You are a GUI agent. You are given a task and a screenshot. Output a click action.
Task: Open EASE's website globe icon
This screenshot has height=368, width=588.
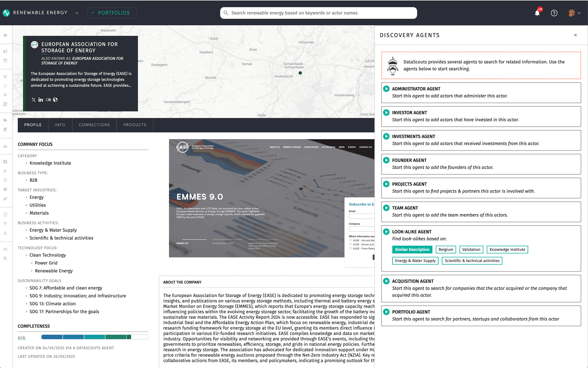pos(55,100)
